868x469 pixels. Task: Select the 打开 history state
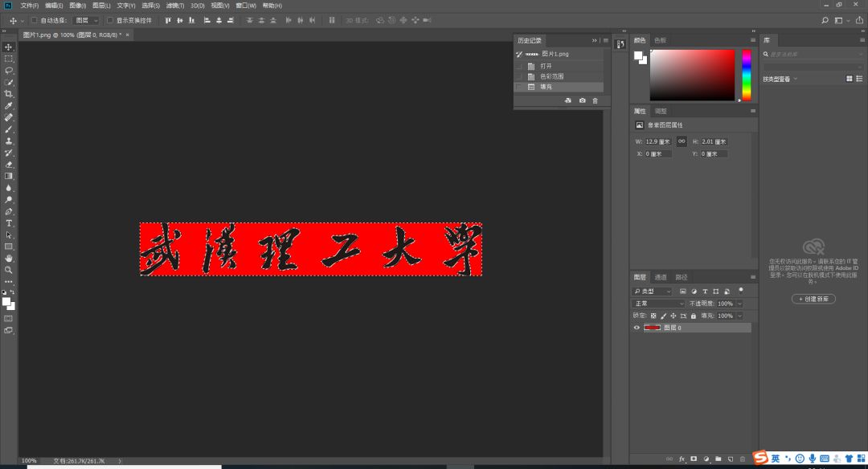(559, 66)
